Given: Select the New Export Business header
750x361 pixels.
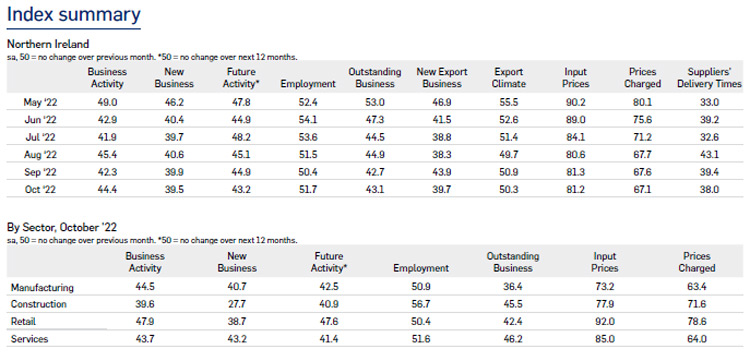Looking at the screenshot, I should (442, 78).
